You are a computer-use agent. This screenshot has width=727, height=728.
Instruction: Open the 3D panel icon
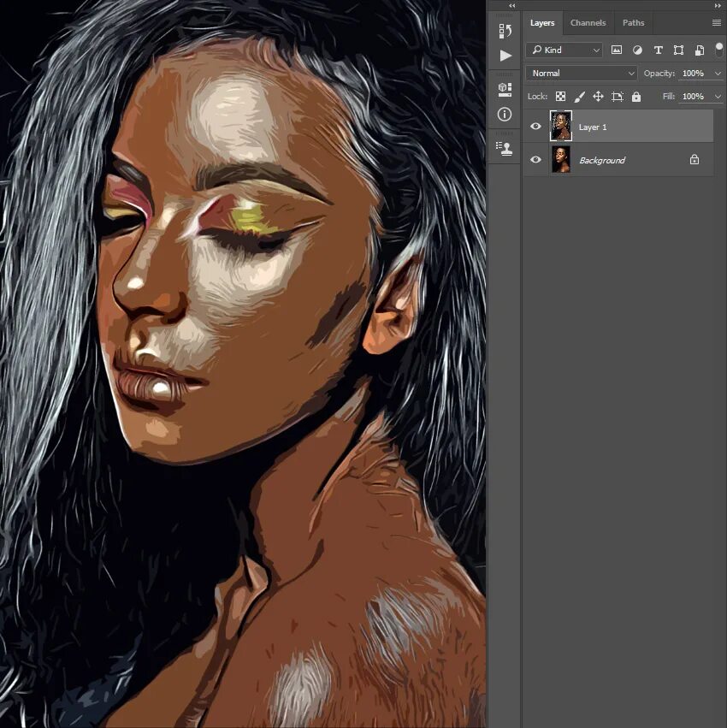pos(505,89)
